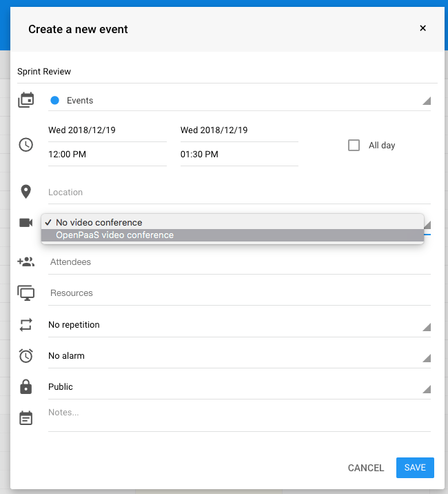Image resolution: width=448 pixels, height=494 pixels.
Task: Click the notes icon
Action: [x=26, y=418]
